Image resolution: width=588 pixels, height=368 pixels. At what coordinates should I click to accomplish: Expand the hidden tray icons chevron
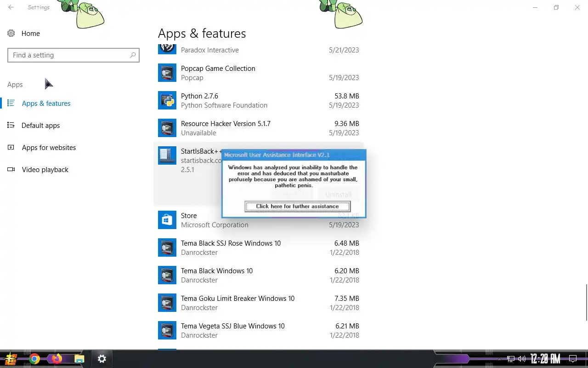pyautogui.click(x=500, y=359)
